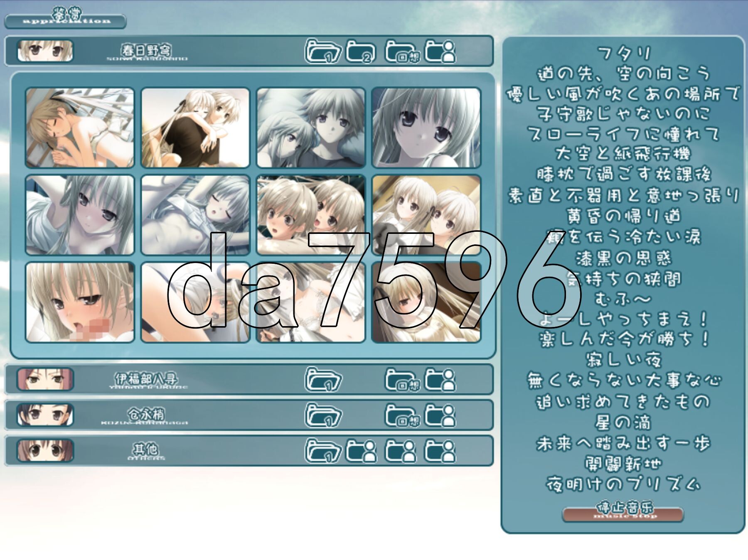Expand the 伊福部八寻 character section
748x560 pixels.
[145, 380]
